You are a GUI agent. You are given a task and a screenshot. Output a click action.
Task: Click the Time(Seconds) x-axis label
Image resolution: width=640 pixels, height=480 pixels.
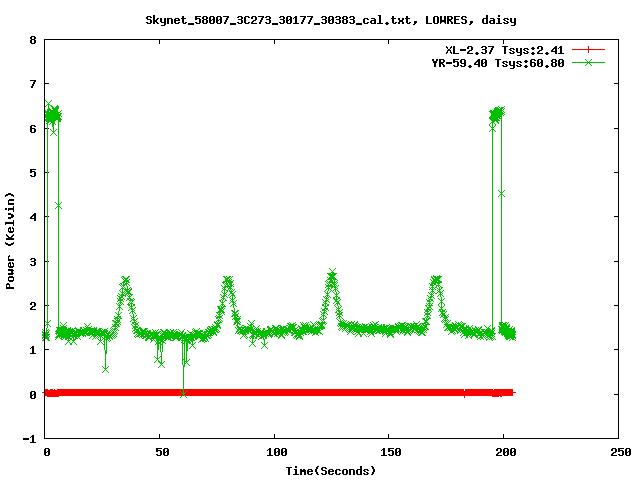coord(330,471)
